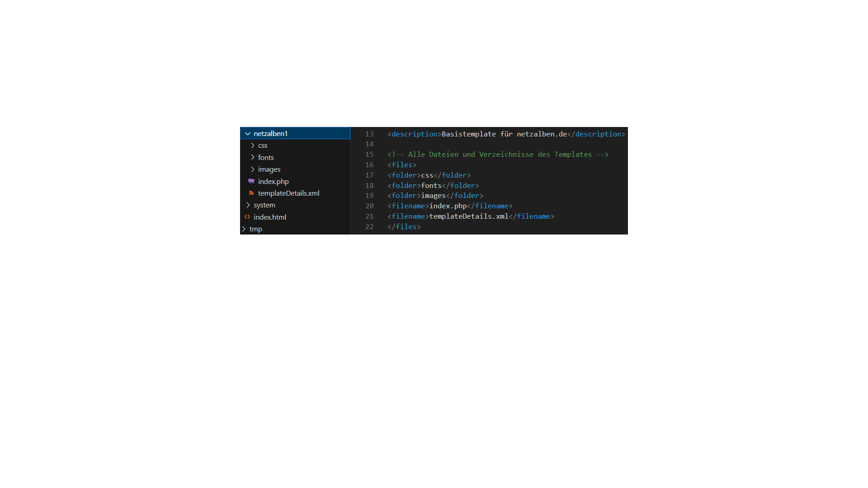Click the XML feed icon beside templateDetails.xml

(251, 193)
